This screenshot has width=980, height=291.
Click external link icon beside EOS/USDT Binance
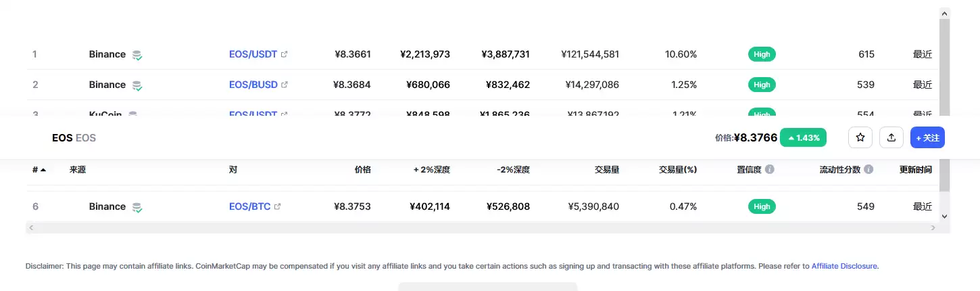(284, 54)
